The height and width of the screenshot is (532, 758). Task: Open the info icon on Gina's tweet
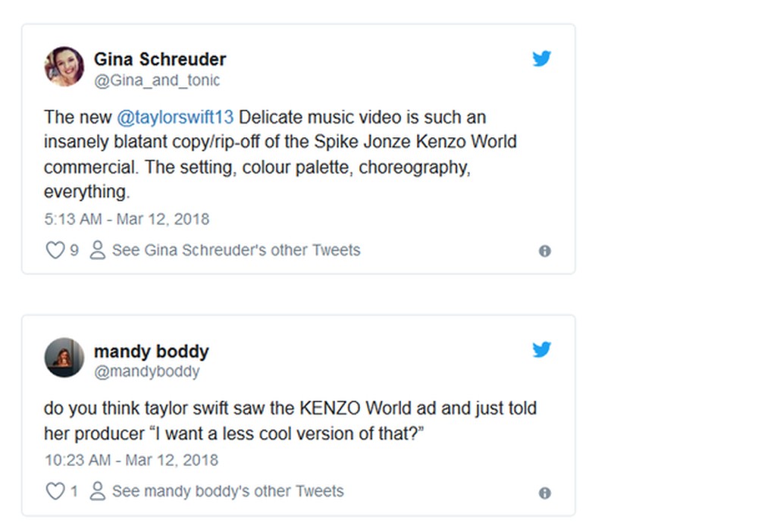pyautogui.click(x=544, y=250)
